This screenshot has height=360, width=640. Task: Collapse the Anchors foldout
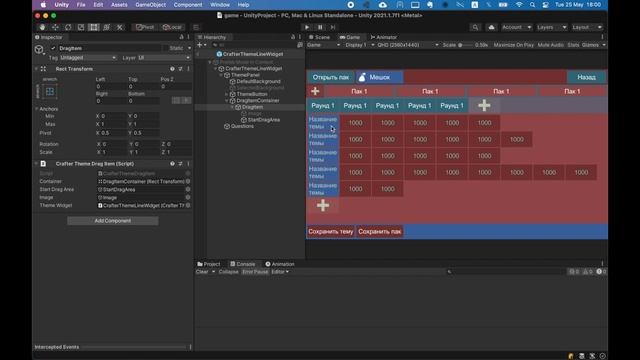click(x=37, y=109)
